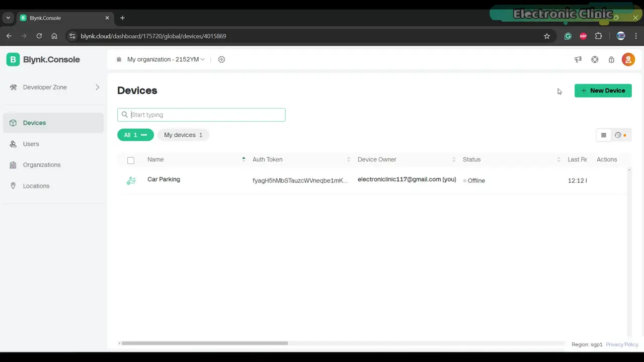Sort by Status column arrows
The height and width of the screenshot is (362, 644).
[558, 159]
